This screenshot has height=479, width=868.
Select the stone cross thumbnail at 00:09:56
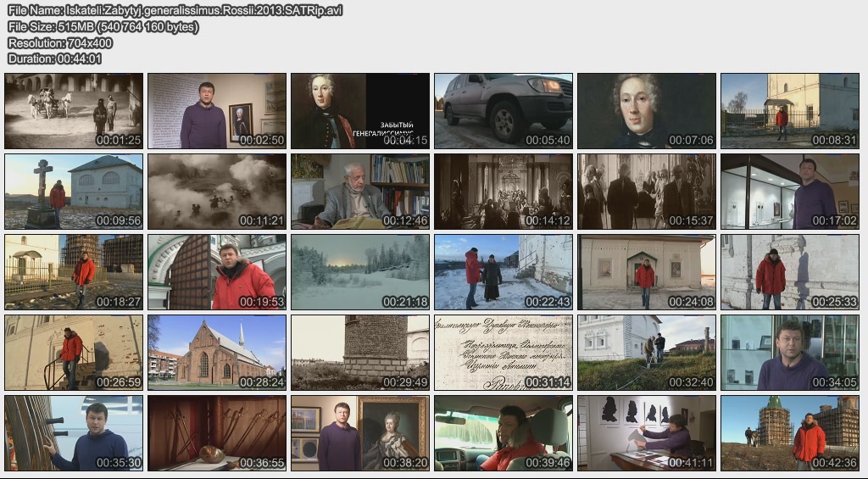(74, 192)
